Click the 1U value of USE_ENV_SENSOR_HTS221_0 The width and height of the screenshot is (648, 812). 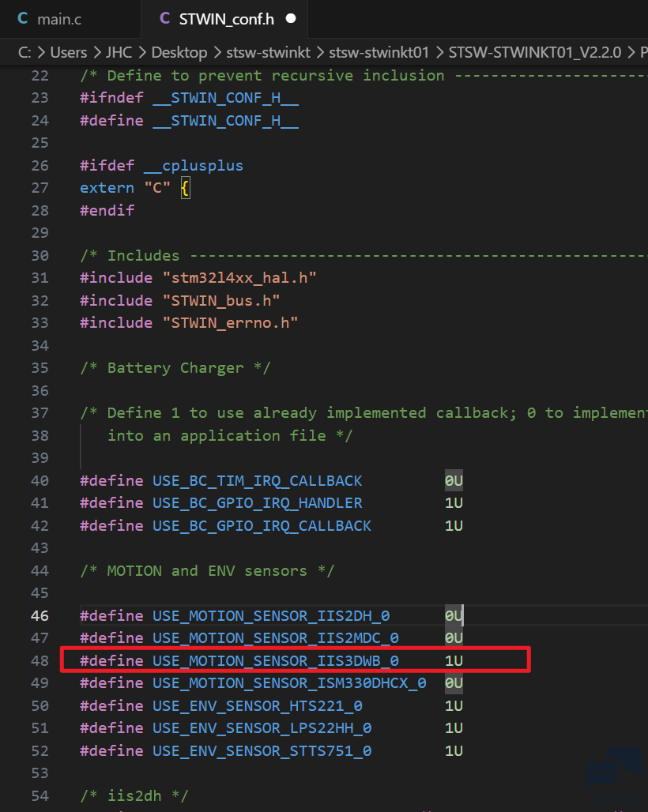click(x=454, y=705)
